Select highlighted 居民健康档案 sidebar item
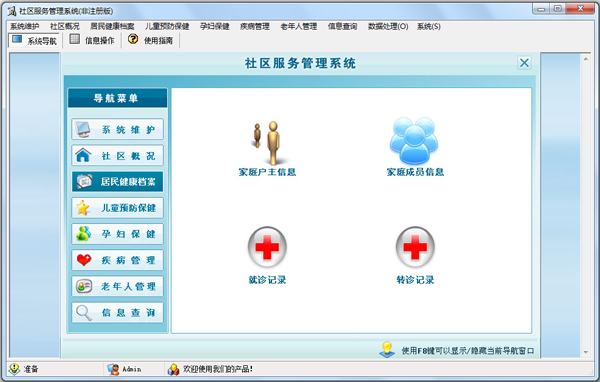 coord(117,181)
